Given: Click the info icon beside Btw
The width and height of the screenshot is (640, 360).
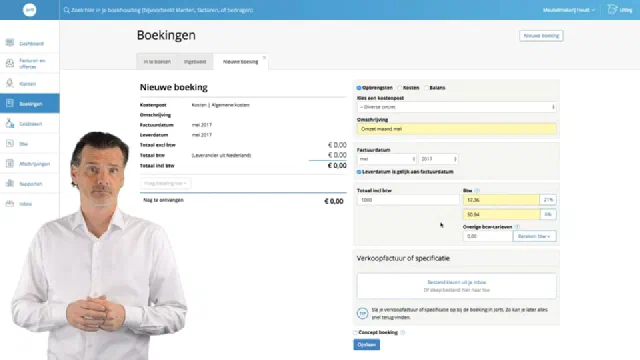Looking at the screenshot, I should tap(477, 191).
